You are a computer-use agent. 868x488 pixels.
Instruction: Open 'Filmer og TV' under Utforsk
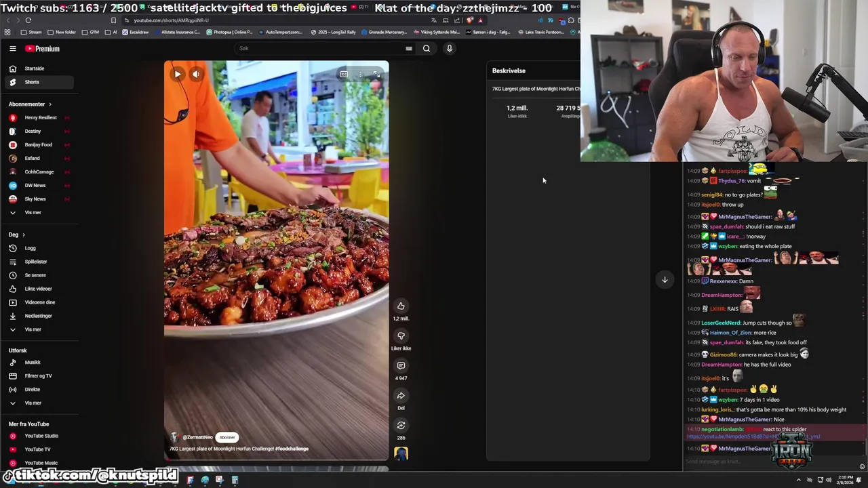point(38,376)
